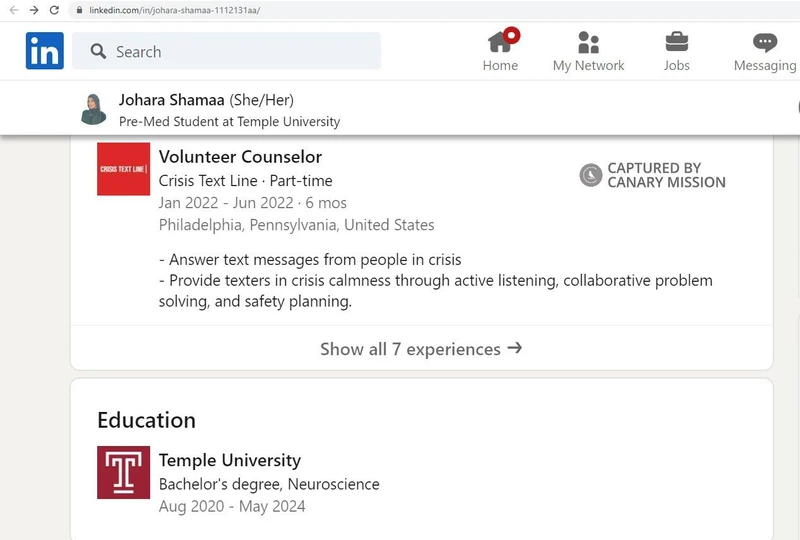Click the Temple University T logo
This screenshot has height=540, width=800.
(123, 473)
